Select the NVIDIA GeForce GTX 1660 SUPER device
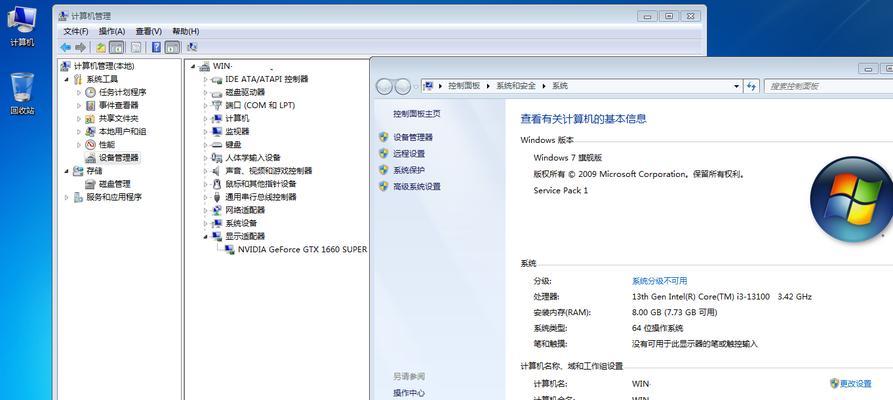 click(x=302, y=250)
